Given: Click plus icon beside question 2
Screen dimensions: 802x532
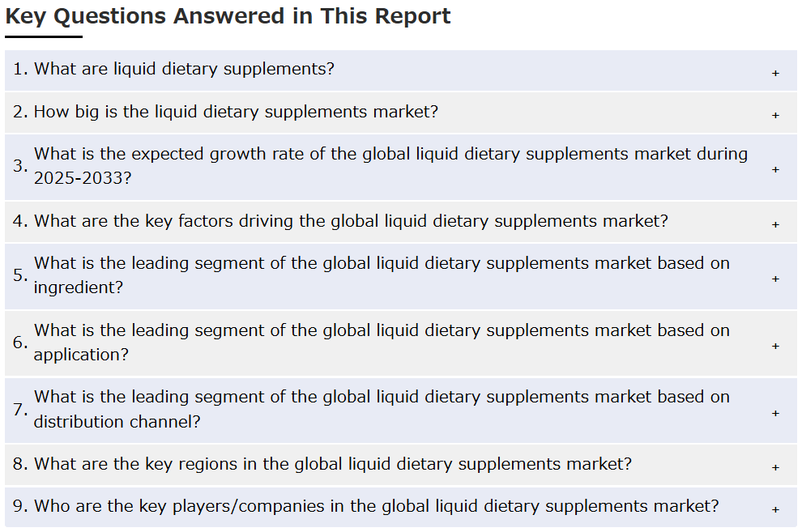Looking at the screenshot, I should tap(775, 116).
